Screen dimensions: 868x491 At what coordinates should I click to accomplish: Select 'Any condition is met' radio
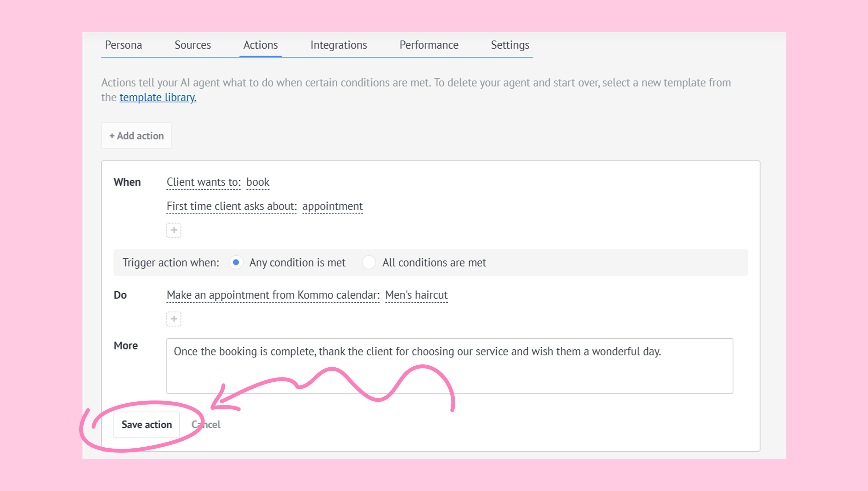(x=236, y=262)
